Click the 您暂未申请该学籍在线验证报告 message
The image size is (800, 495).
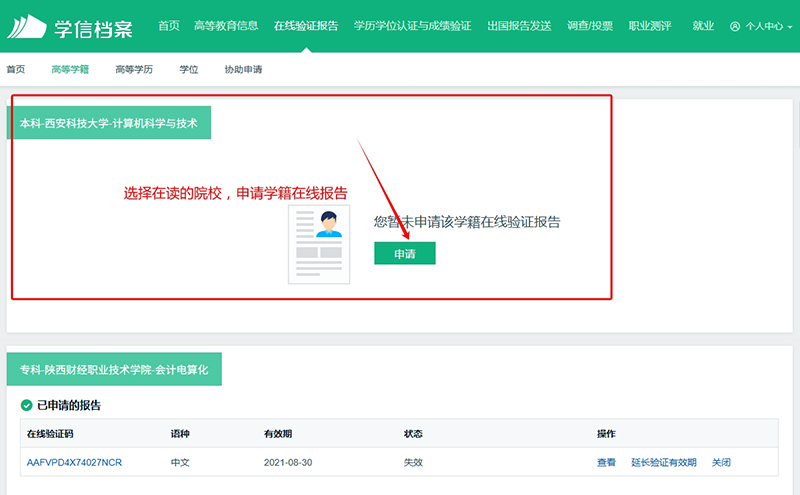click(467, 222)
